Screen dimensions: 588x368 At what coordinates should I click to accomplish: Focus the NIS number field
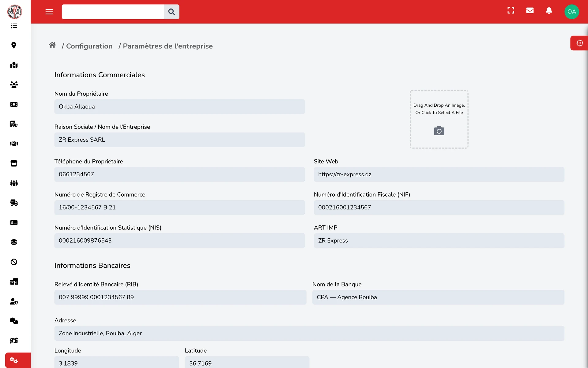pyautogui.click(x=179, y=241)
